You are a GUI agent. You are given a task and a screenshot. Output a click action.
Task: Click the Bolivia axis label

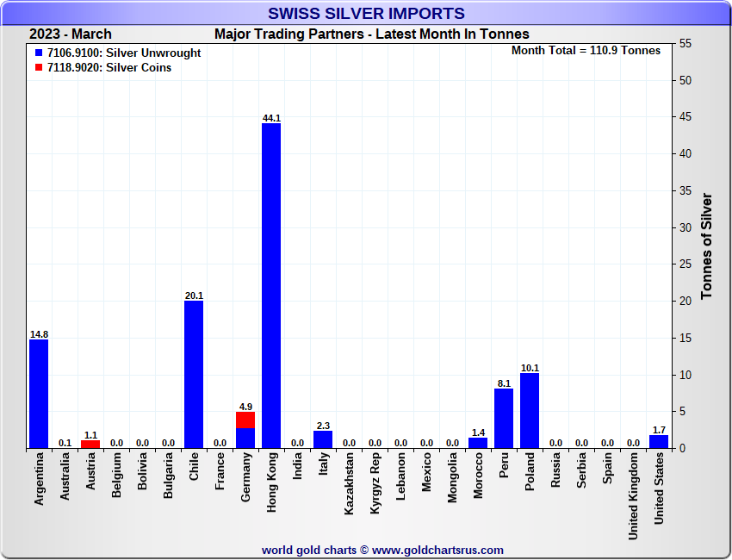tap(142, 471)
